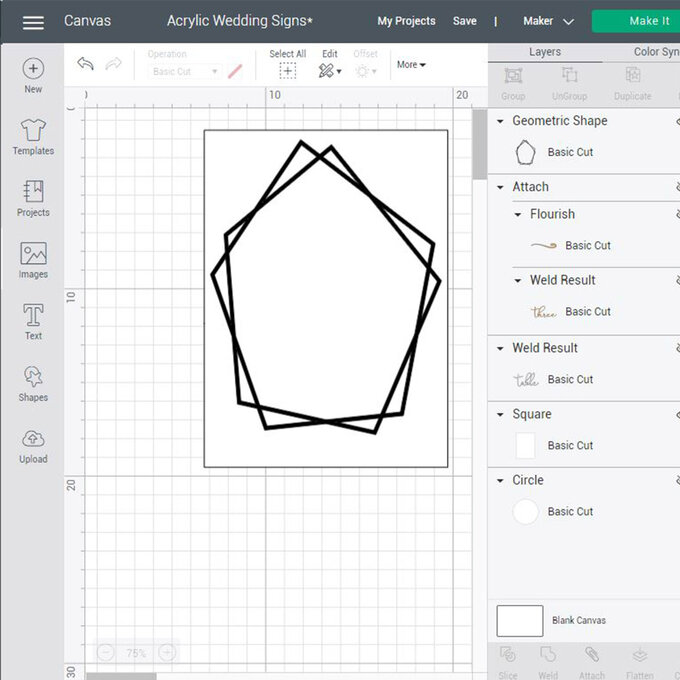The height and width of the screenshot is (680, 680).
Task: Select the Text tool
Action: 33,321
